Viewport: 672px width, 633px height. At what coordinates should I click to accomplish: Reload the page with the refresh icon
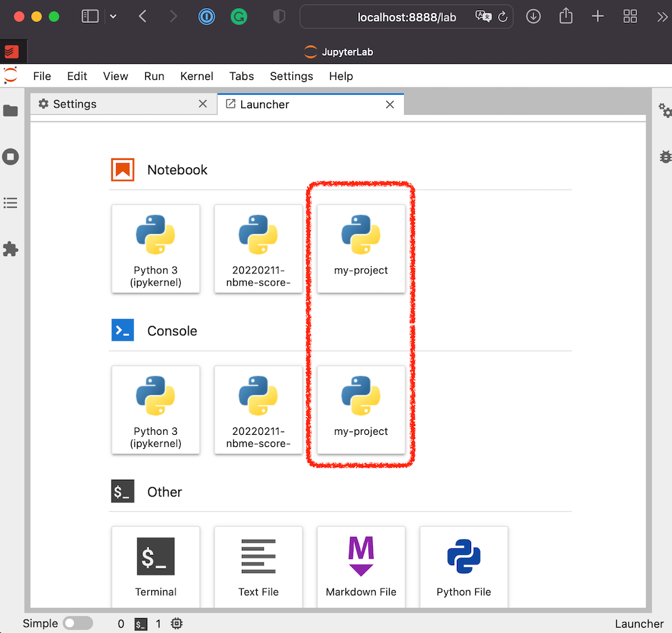[x=503, y=17]
